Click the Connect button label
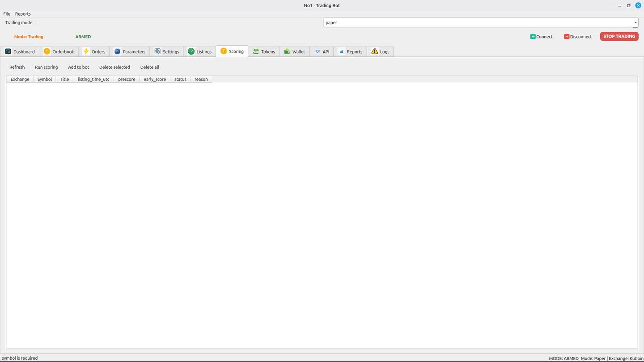 544,37
